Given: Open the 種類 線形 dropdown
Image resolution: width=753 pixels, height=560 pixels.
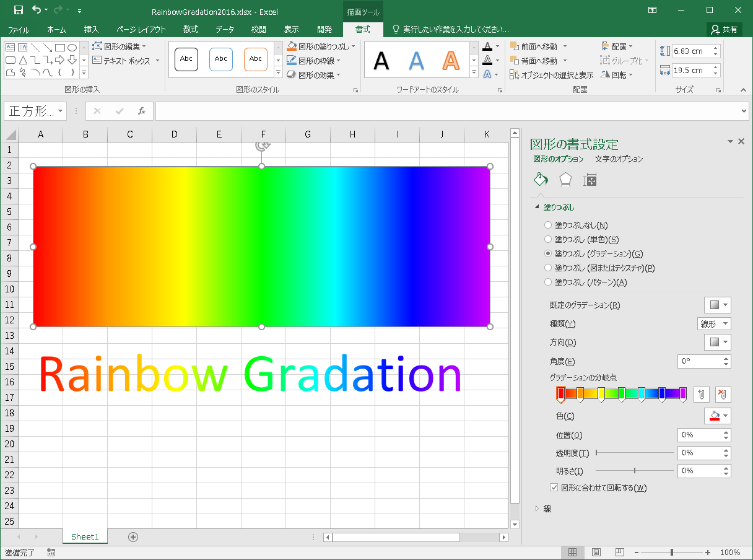Looking at the screenshot, I should point(714,324).
